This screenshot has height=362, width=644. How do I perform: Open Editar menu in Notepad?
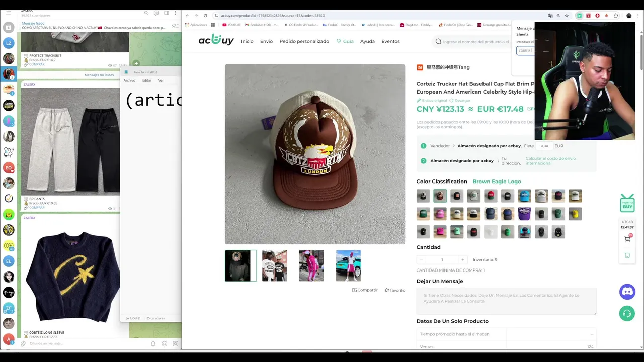pos(146,80)
